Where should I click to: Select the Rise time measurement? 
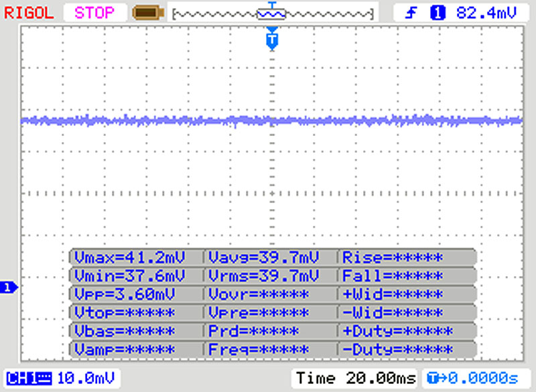393,257
